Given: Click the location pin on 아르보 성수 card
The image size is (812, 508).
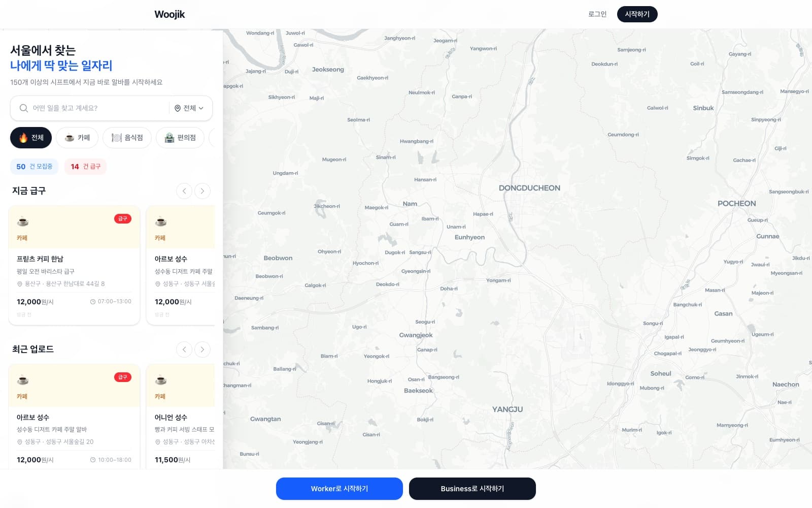Looking at the screenshot, I should pyautogui.click(x=158, y=284).
